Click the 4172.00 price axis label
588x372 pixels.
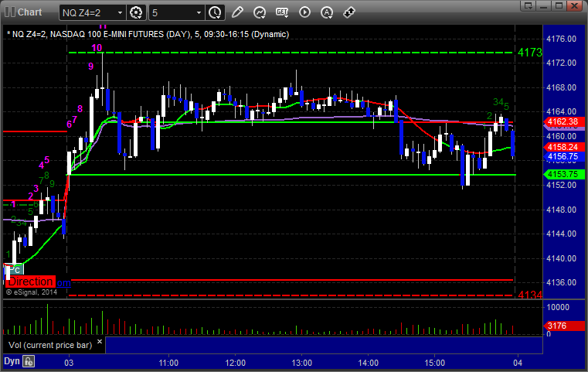[x=562, y=63]
